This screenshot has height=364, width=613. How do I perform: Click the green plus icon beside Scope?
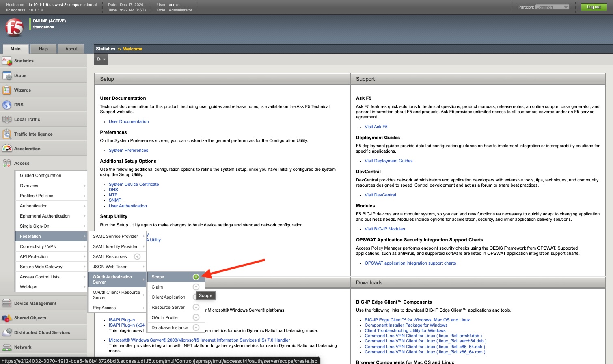click(196, 277)
